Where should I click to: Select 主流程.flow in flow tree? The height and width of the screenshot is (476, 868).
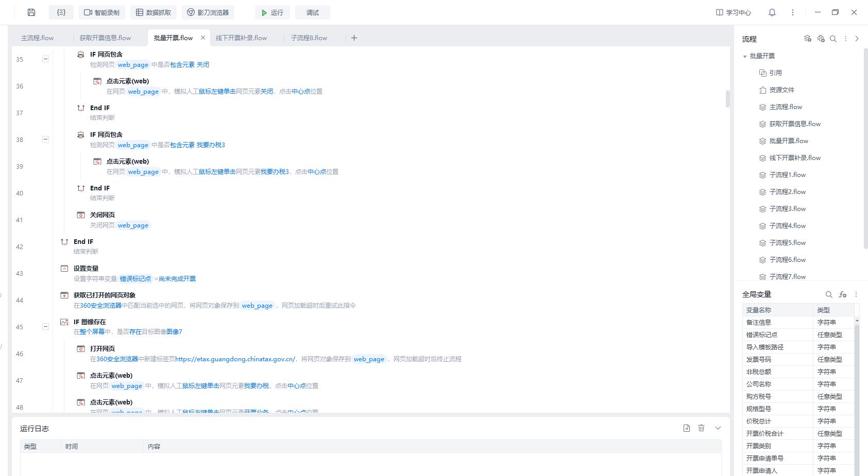click(786, 107)
